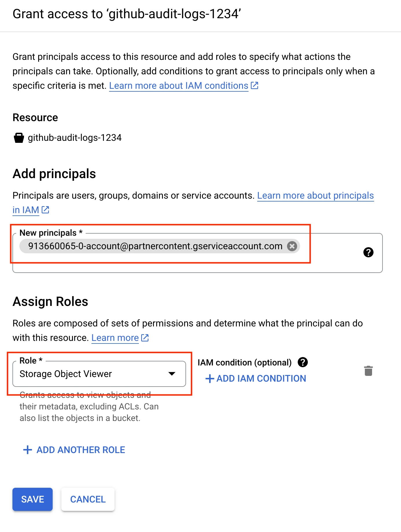Cancel granting access
The height and width of the screenshot is (532, 401).
(88, 499)
